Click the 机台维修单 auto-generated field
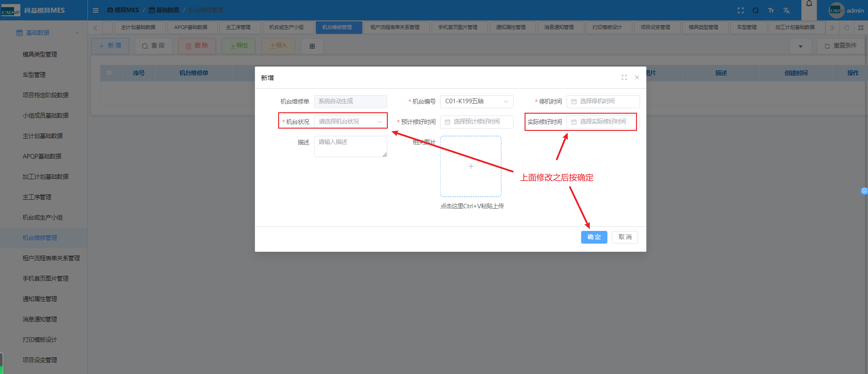This screenshot has height=374, width=868. [x=351, y=101]
